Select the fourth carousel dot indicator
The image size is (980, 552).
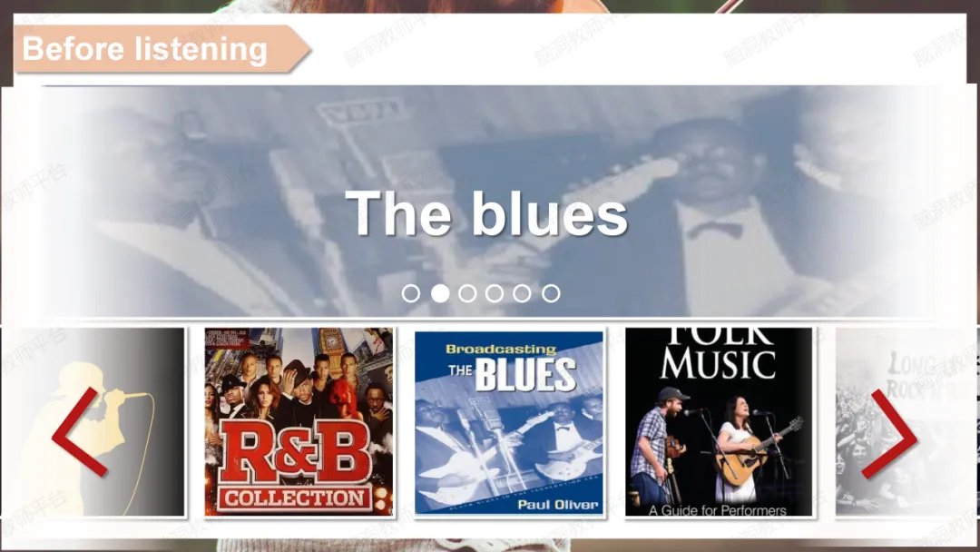(x=495, y=293)
